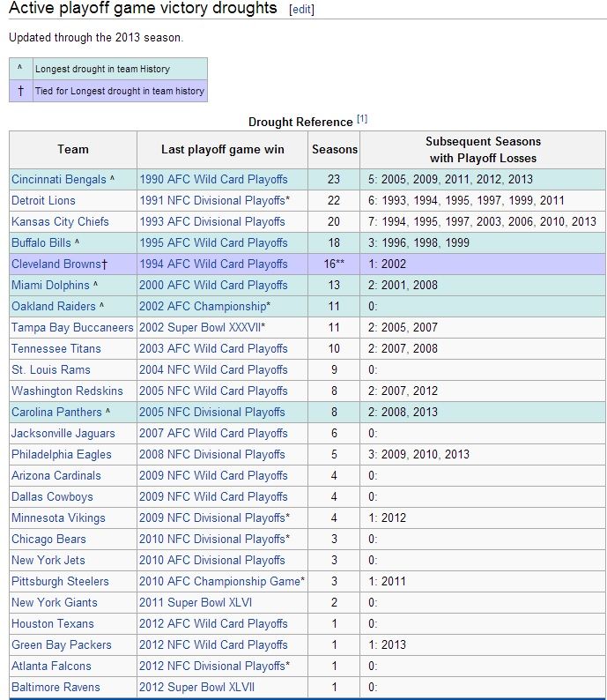Image resolution: width=607 pixels, height=700 pixels.
Task: Open the Detroit Lions team link
Action: [x=43, y=200]
